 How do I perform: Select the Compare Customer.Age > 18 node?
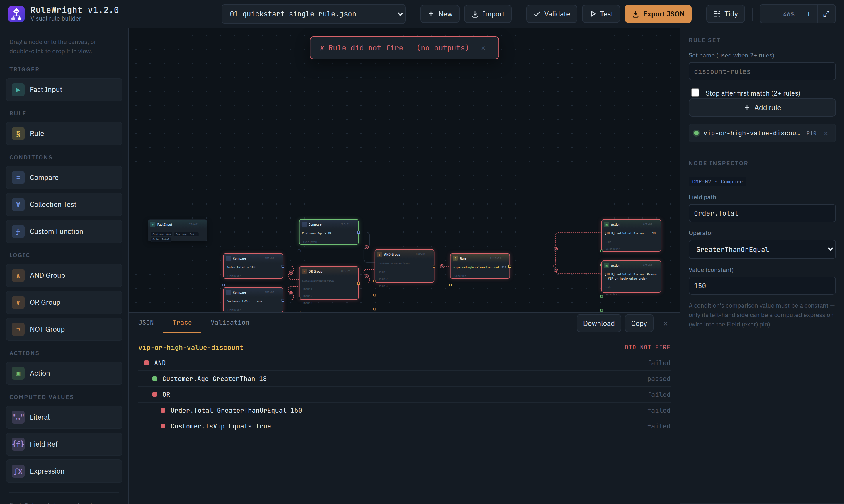[x=329, y=232]
